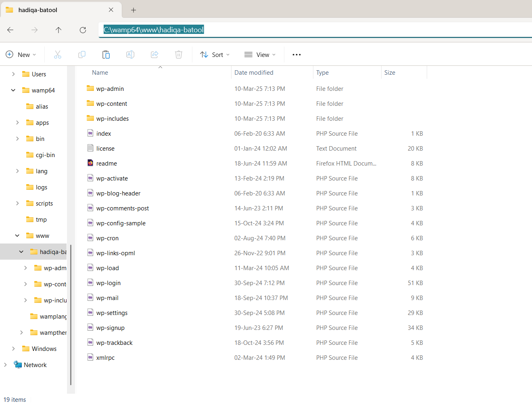Click the wp-admin folder icon in file list
Screen dimensions: 532x403
click(90, 88)
